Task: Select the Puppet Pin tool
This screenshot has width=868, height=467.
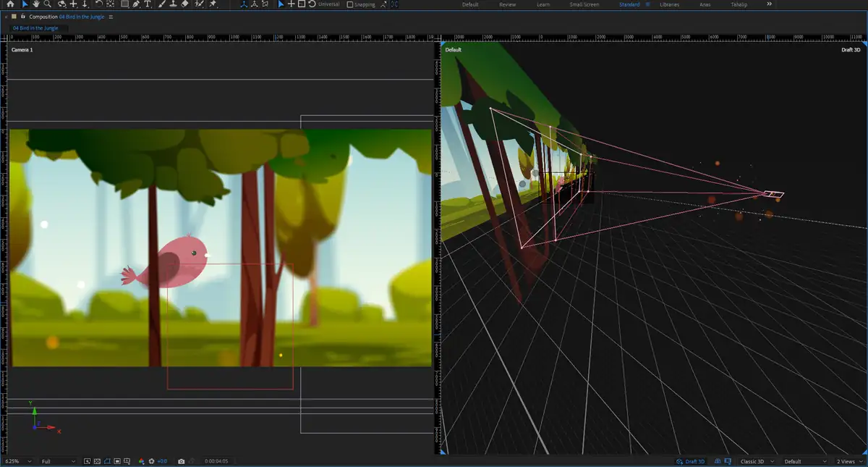Action: (213, 4)
